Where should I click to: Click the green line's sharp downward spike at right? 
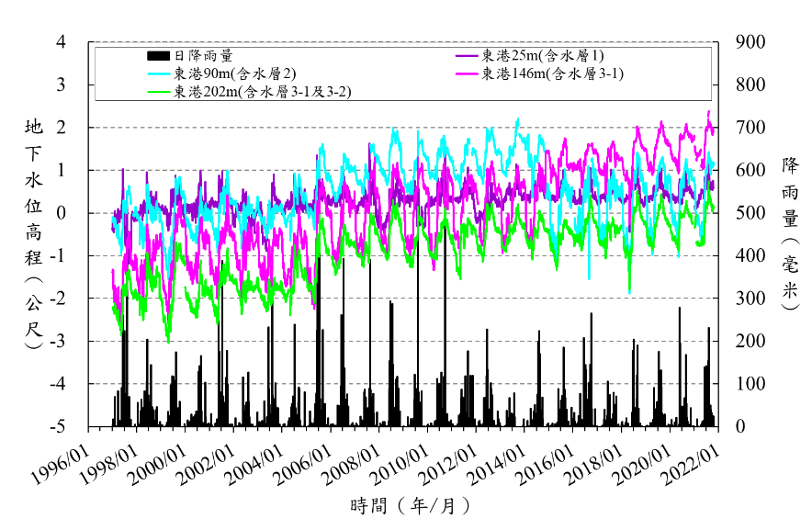(x=629, y=292)
